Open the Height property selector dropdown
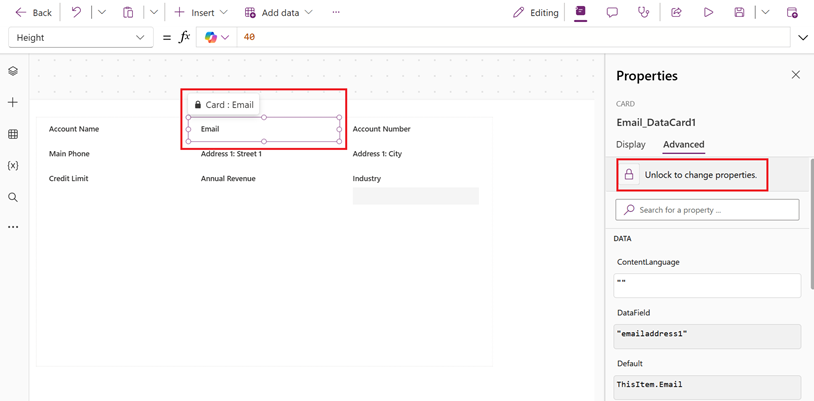This screenshot has width=814, height=401. coord(81,37)
